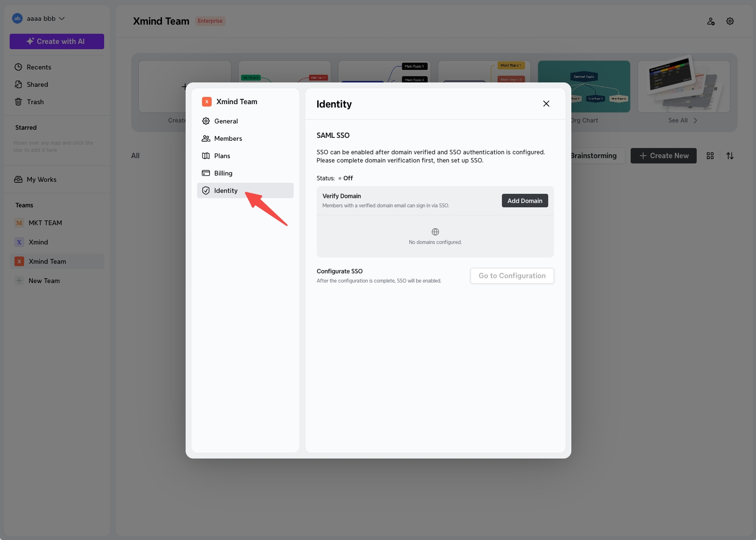Click the Create New button
756x540 pixels.
[x=663, y=156]
